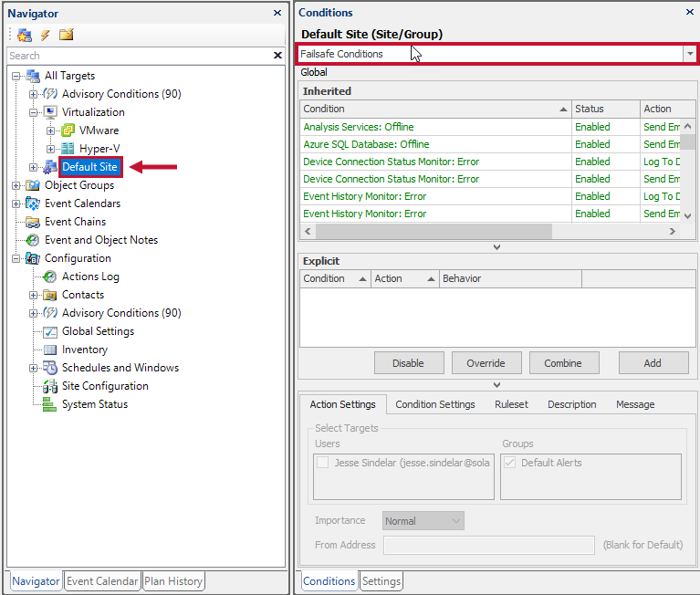
Task: Switch to the Ruleset tab
Action: point(511,404)
